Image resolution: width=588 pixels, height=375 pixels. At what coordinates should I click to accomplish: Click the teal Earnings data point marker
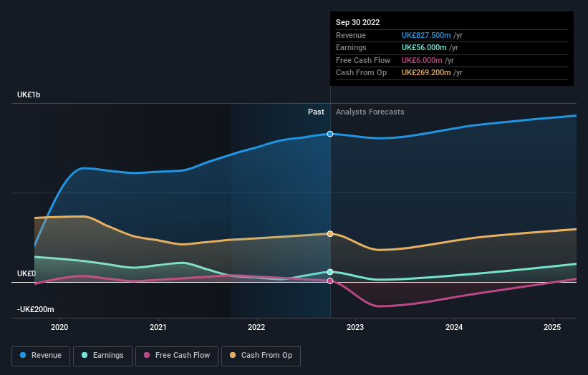tap(330, 272)
